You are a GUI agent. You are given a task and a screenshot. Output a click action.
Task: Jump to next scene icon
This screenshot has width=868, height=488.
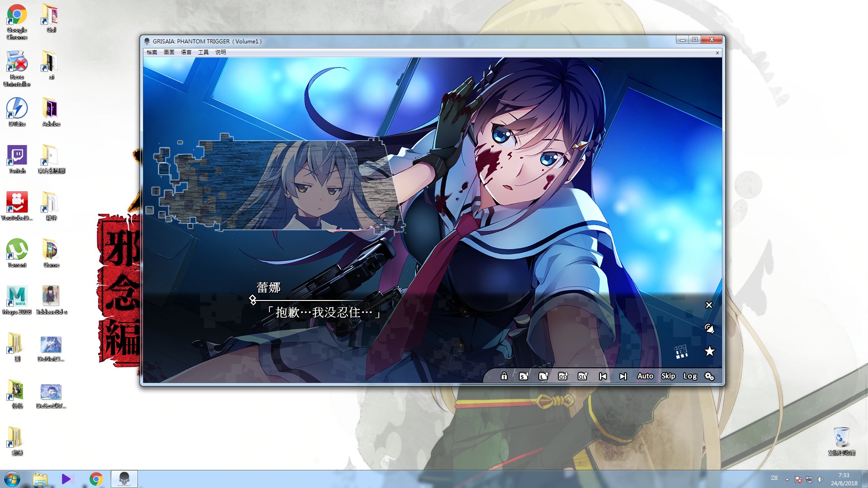[x=623, y=376]
